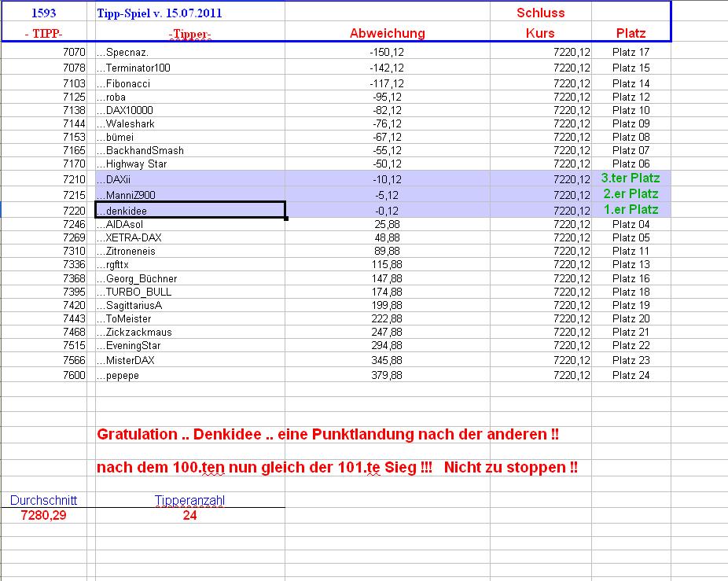Select the 'Platz 24' cell
Image resolution: width=728 pixels, height=581 pixels.
(631, 375)
